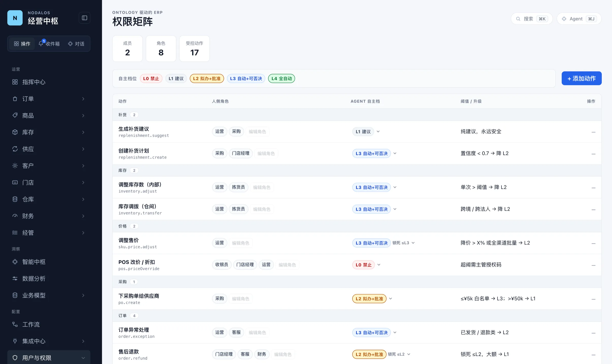This screenshot has height=364, width=612.
Task: Click the 客户 sun icon
Action: point(15,166)
